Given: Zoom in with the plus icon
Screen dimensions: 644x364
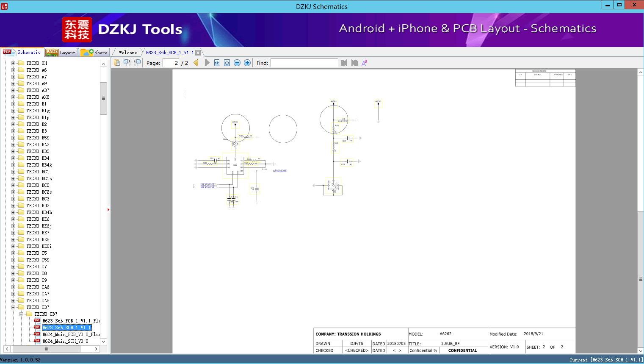Looking at the screenshot, I should [247, 63].
